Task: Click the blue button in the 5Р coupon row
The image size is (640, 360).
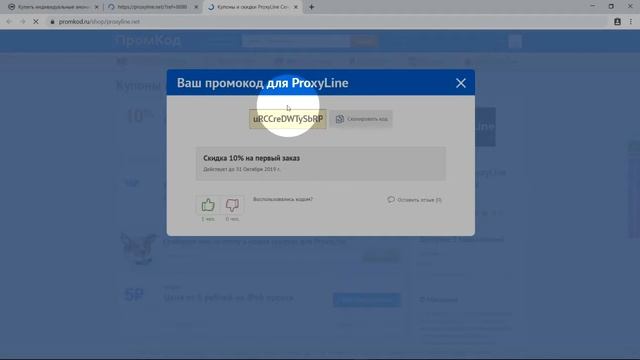Action: (367, 300)
